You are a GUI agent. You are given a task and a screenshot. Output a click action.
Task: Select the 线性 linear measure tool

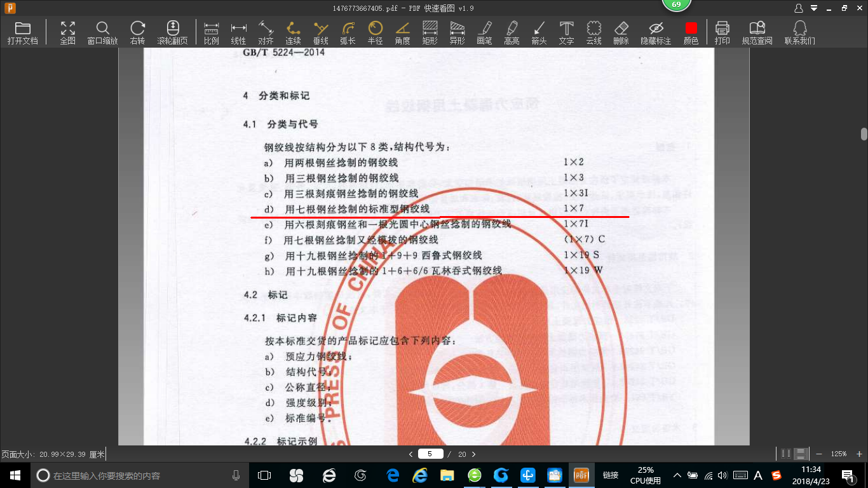tap(238, 33)
